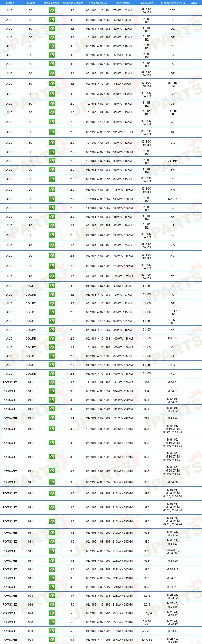202x644 pixels.
Task: Click the 1.6 engine capacity cell
Action: (72, 10)
